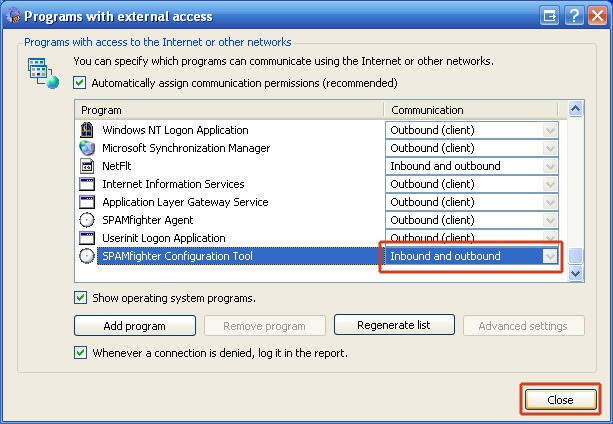Click the SPAMfighter Agent icon

pos(87,220)
